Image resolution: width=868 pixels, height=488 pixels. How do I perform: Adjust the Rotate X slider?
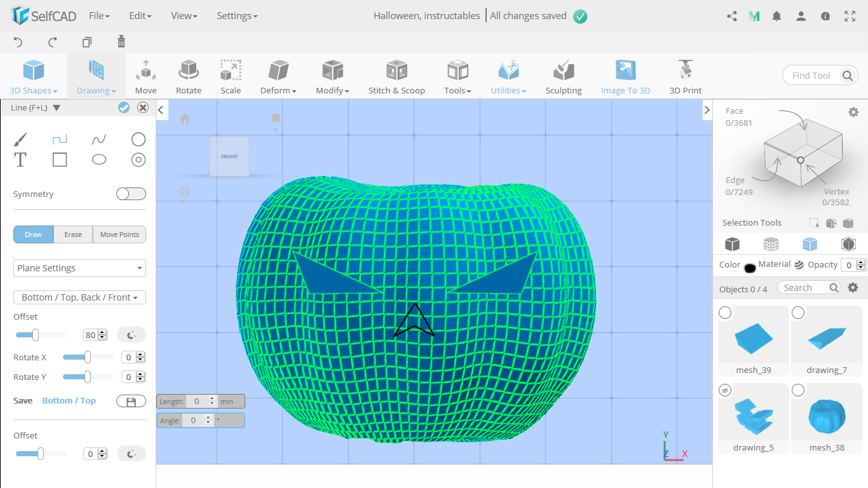point(88,357)
